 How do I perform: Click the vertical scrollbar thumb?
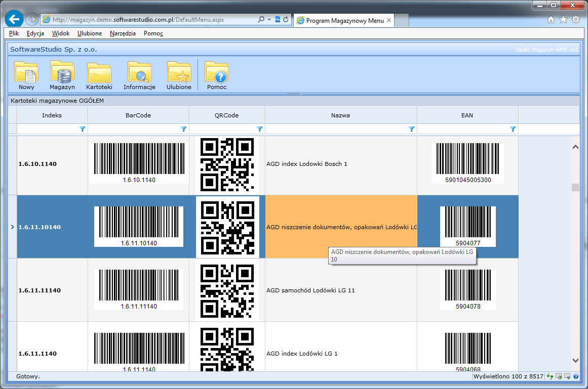[x=576, y=187]
